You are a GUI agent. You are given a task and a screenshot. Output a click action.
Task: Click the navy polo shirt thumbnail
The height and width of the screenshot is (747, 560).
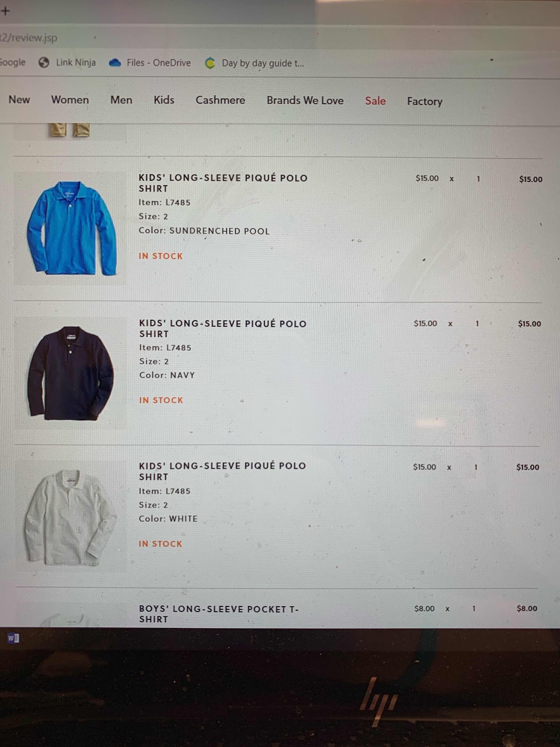71,373
